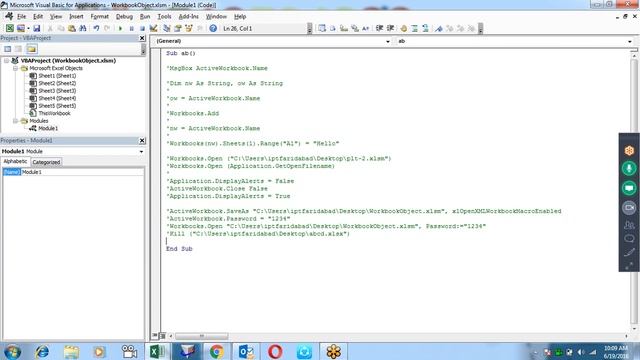The image size is (640, 360).
Task: Click the Paste icon in the toolbar
Action: 72,28
